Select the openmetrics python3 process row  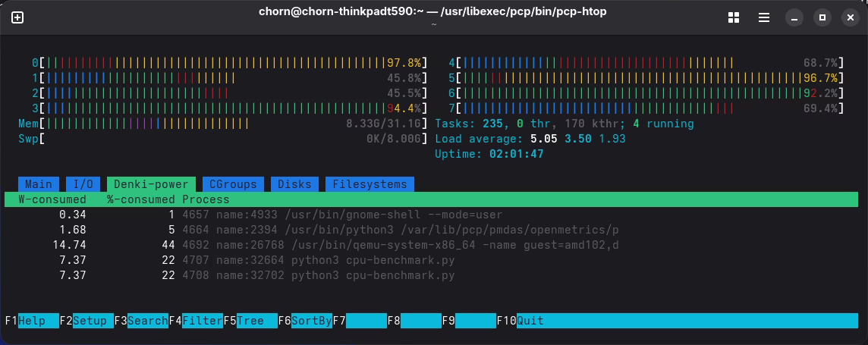(x=431, y=230)
